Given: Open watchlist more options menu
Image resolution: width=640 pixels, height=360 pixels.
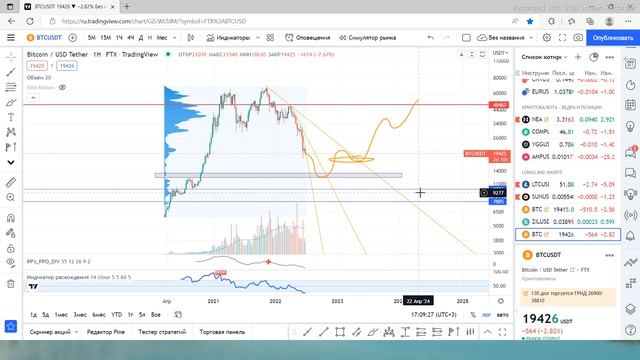Looking at the screenshot, I should (610, 57).
